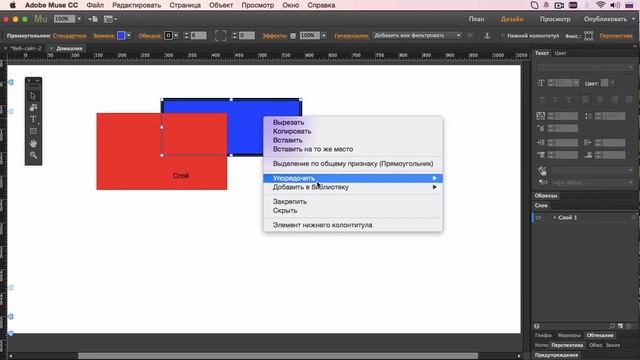Image resolution: width=640 pixels, height=360 pixels.
Task: Open the stroke options dropdown arrow
Action: point(176,36)
